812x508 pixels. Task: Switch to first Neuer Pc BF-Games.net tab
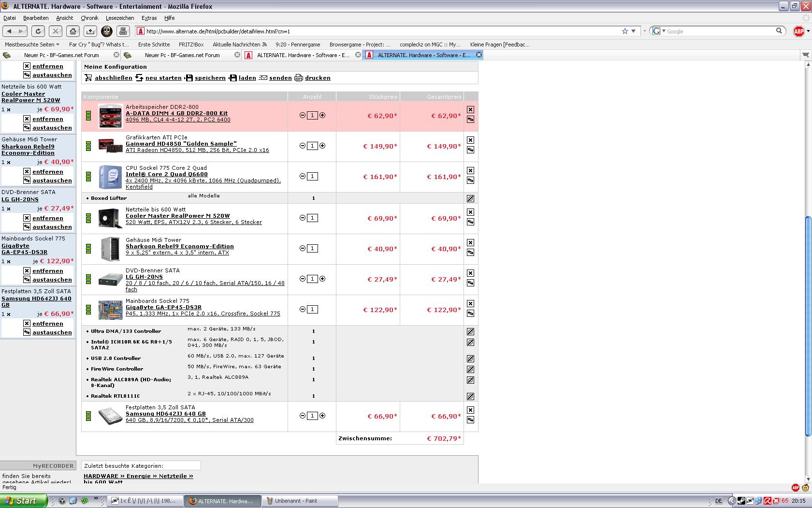(x=61, y=55)
